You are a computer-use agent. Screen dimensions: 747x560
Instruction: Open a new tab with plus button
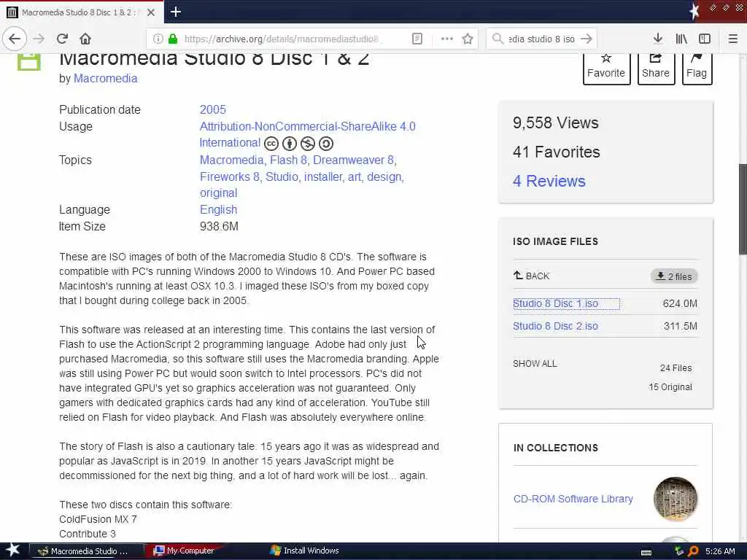[x=175, y=12]
